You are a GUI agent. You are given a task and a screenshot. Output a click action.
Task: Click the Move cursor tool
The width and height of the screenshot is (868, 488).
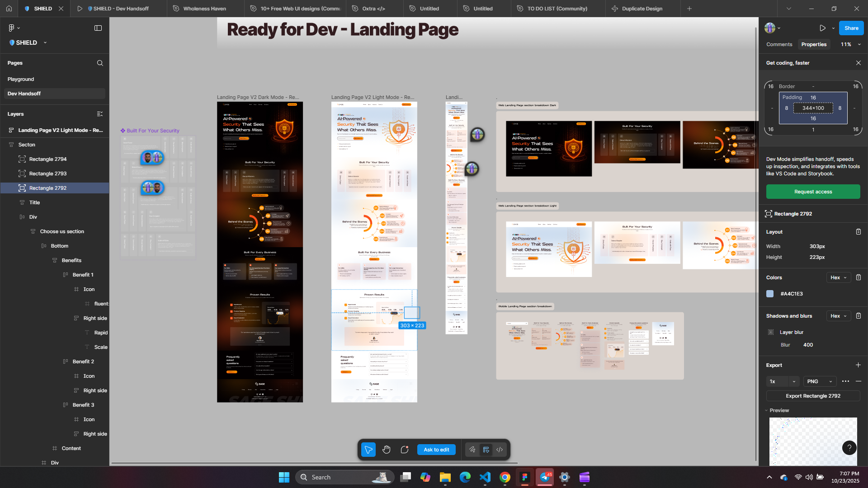pyautogui.click(x=368, y=450)
